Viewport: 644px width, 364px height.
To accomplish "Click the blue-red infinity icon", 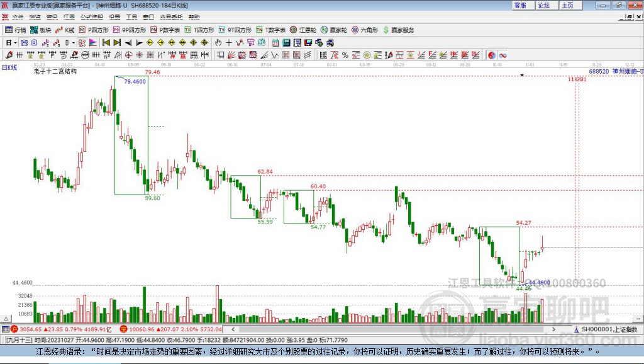I will (x=502, y=55).
